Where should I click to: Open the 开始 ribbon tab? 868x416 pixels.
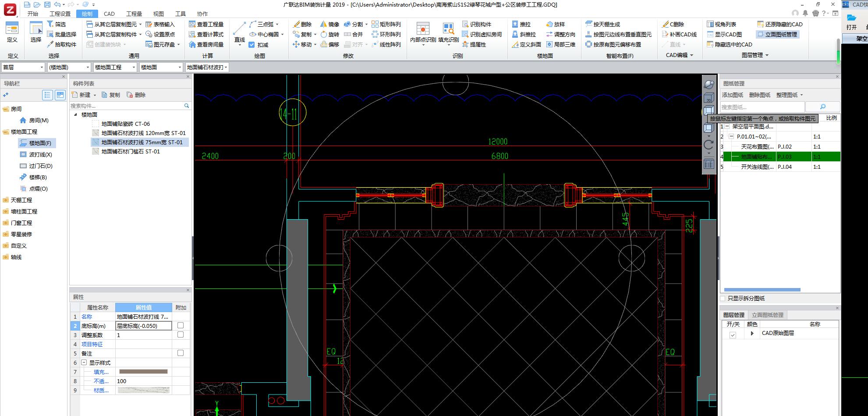(33, 14)
